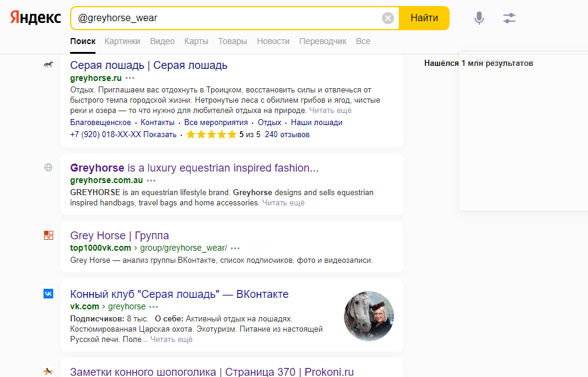The height and width of the screenshot is (377, 588).
Task: Open search settings sliders icon
Action: pos(509,18)
